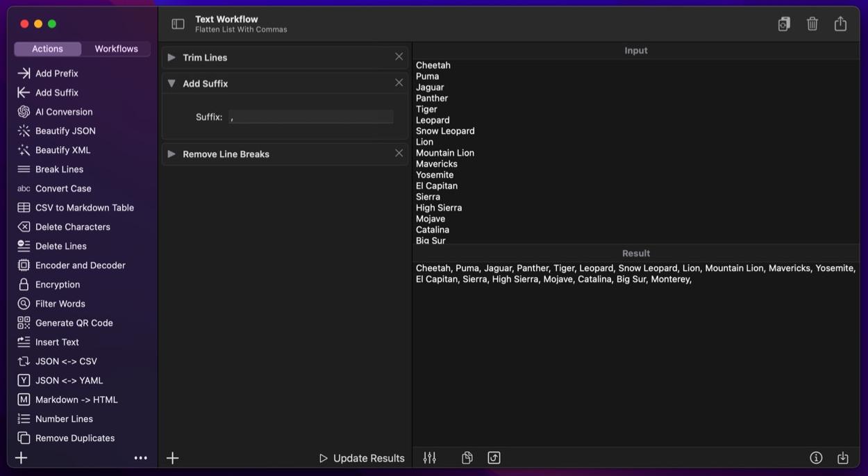Click the Number Lines icon
Viewport: 868px width, 476px height.
(x=24, y=419)
